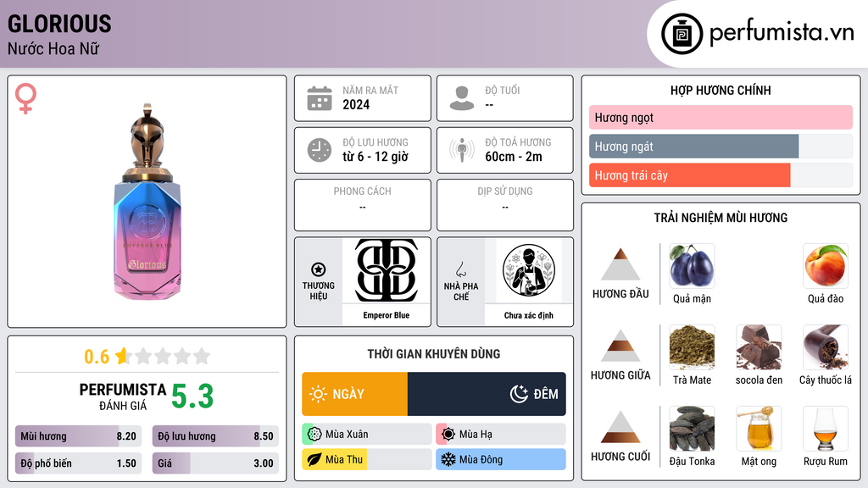The image size is (868, 488).
Task: Click the Dịp sử dụng card
Action: point(505,205)
